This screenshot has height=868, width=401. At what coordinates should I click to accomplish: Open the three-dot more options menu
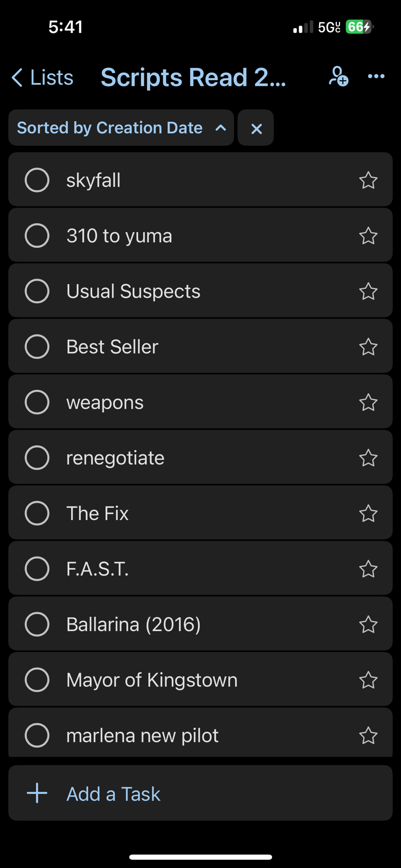click(376, 76)
